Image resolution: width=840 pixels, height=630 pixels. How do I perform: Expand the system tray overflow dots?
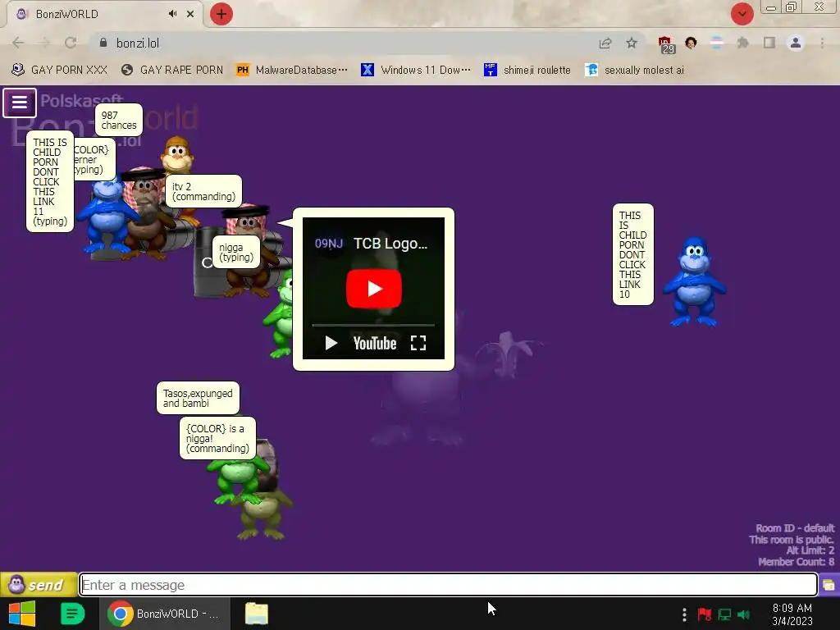pos(684,614)
